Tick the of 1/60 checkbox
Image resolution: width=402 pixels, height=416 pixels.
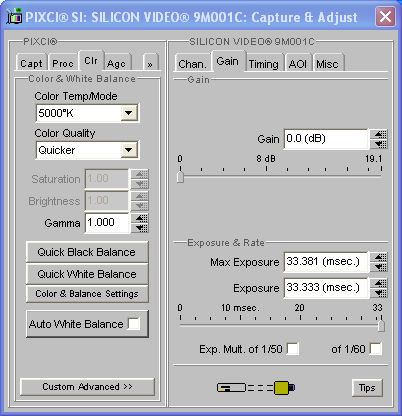click(x=376, y=349)
